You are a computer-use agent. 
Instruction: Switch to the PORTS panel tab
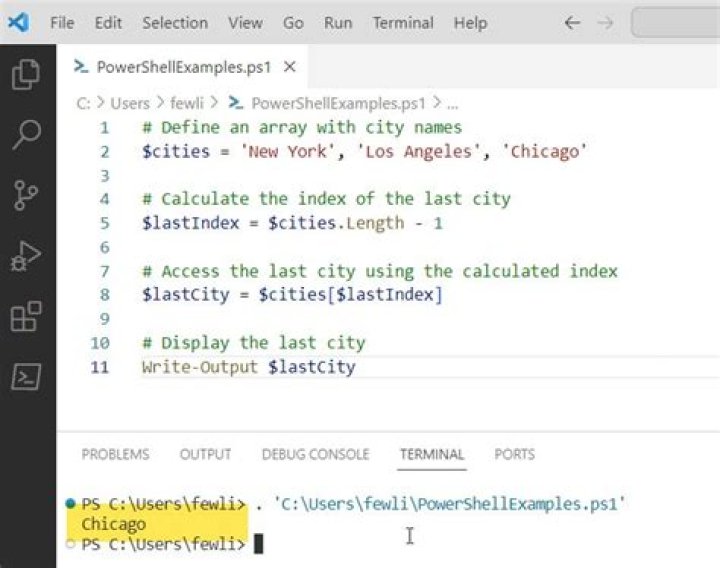pos(514,454)
